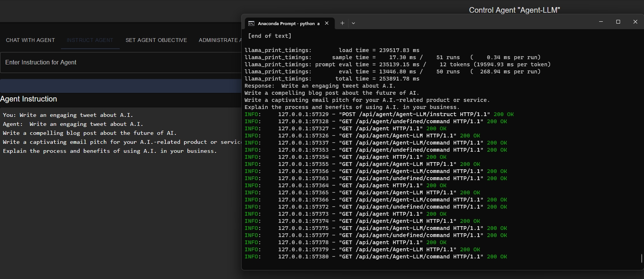
Task: Click the "load time = 239517.83 ms" line
Action: (332, 50)
